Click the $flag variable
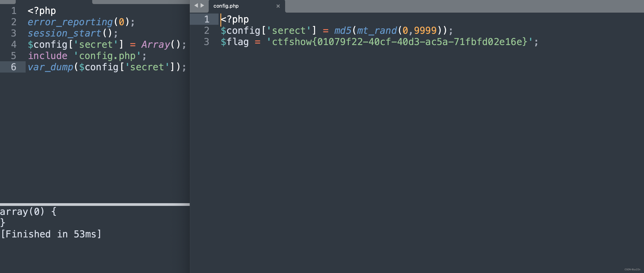 click(x=235, y=42)
